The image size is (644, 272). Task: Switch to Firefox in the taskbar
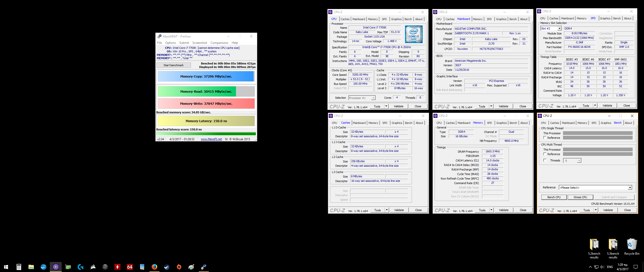[154, 267]
